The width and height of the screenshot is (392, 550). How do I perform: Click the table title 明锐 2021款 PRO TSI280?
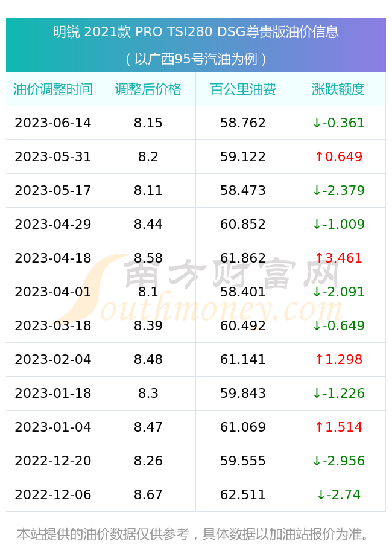click(196, 32)
